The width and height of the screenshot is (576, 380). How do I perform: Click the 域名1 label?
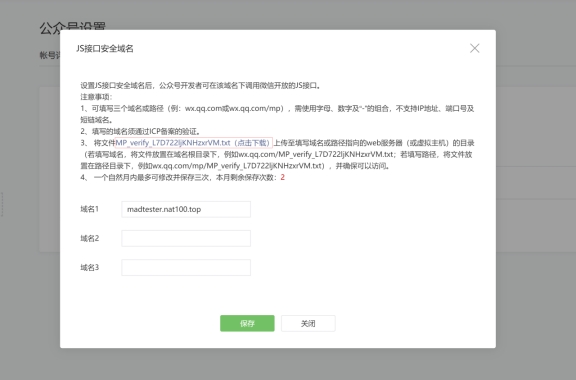tap(90, 209)
